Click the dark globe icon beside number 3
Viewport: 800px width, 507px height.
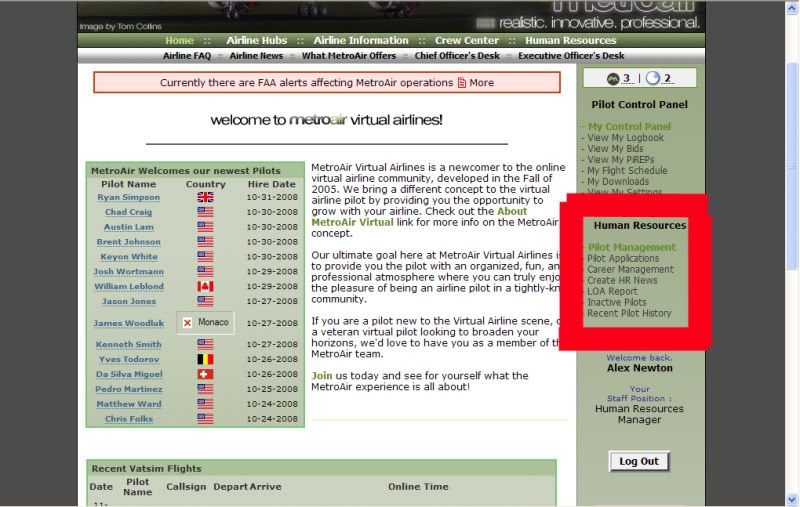point(613,79)
